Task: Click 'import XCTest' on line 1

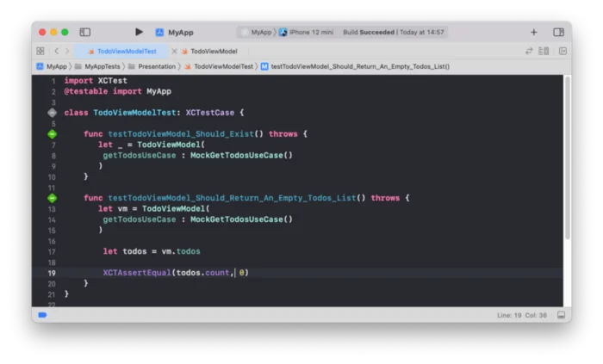Action: click(96, 81)
